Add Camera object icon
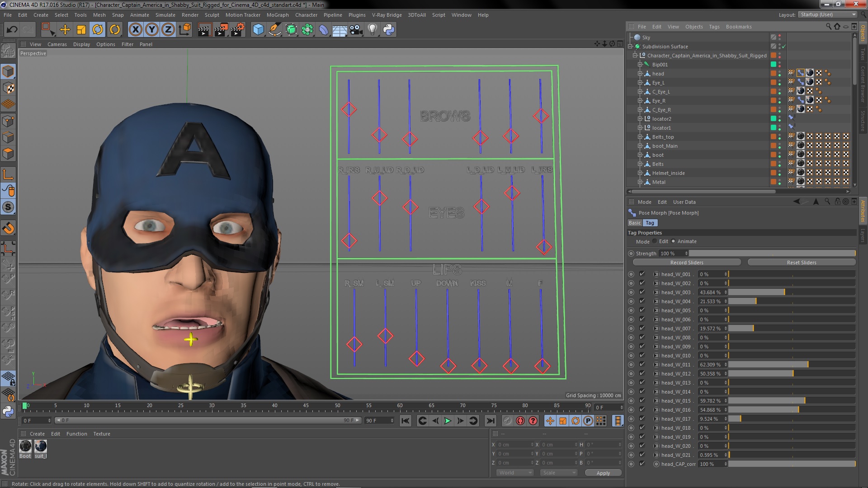868x488 pixels. 356,30
